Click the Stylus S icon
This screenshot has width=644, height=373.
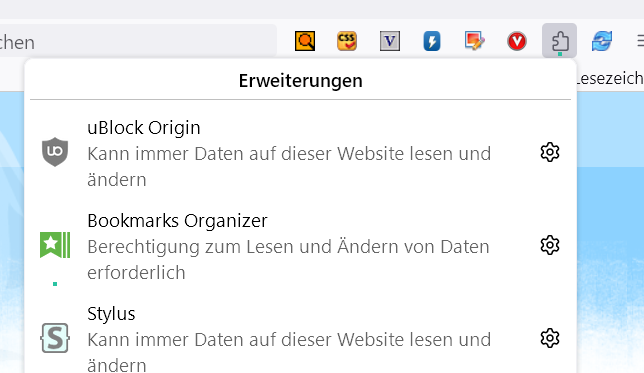pyautogui.click(x=55, y=338)
